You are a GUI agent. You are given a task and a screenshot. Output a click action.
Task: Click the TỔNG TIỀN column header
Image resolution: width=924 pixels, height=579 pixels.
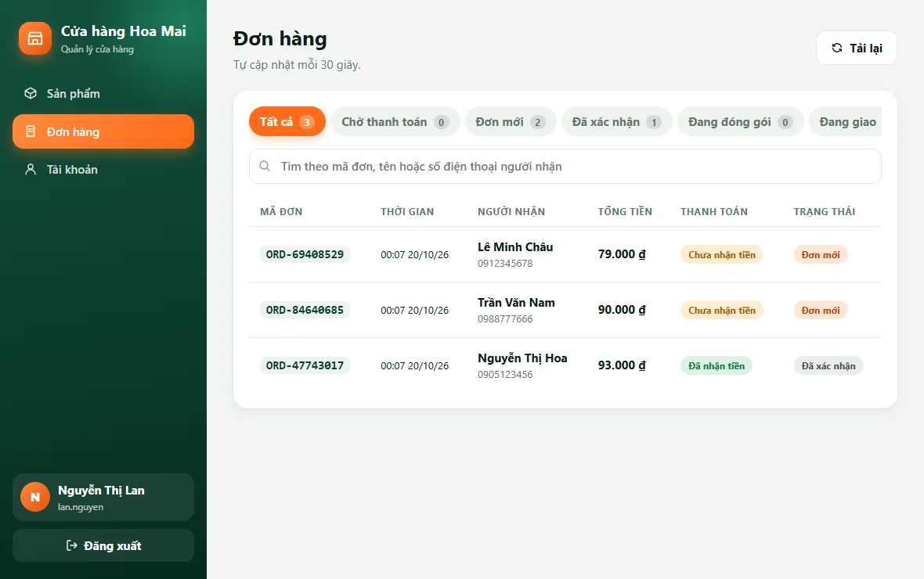(x=625, y=211)
